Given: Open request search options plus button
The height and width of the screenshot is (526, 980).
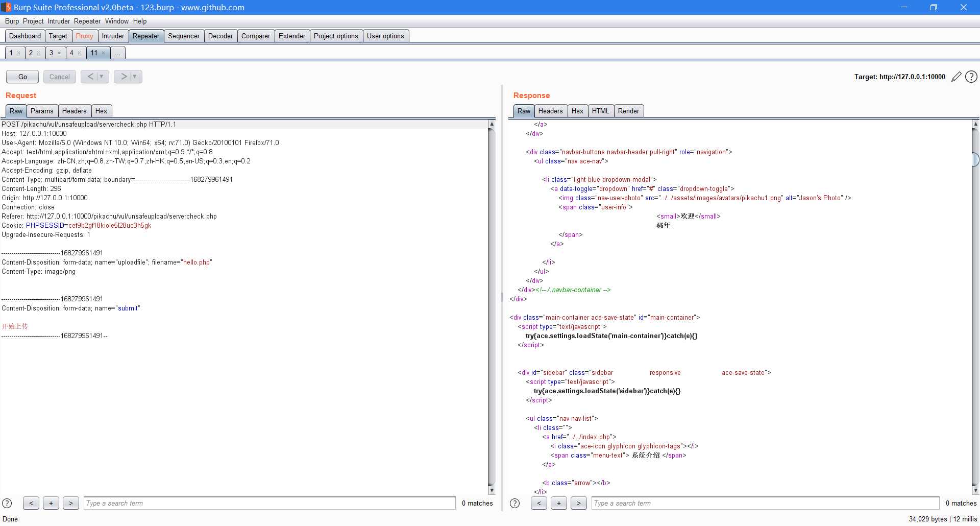Looking at the screenshot, I should (51, 503).
